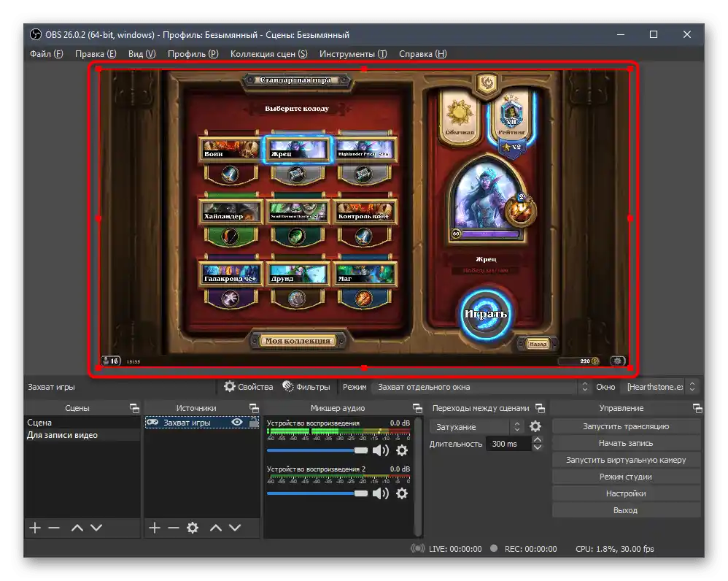
Task: Select Воин deck in game preview
Action: point(231,149)
